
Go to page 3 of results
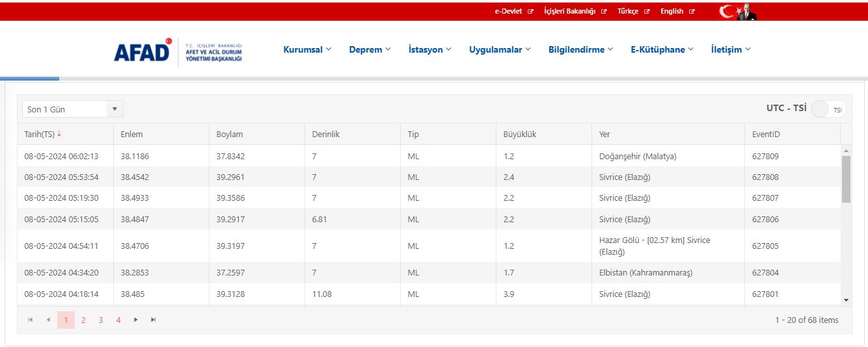(101, 320)
